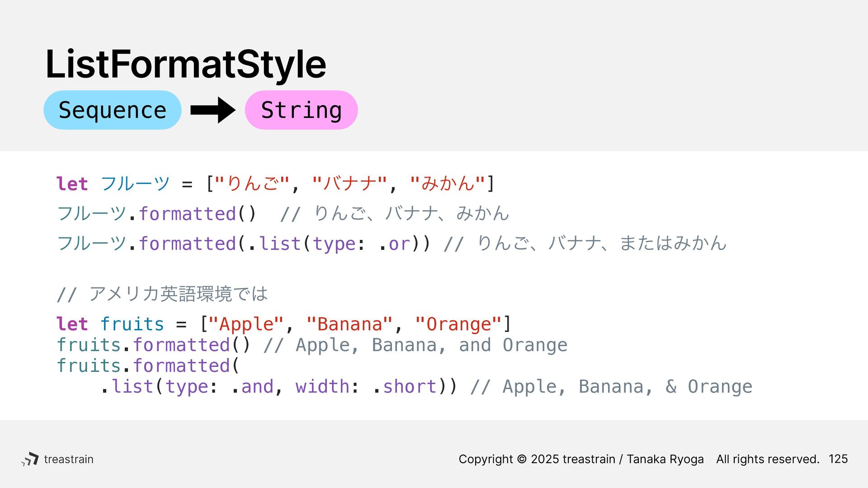The height and width of the screenshot is (488, 868).
Task: Click the "Apple, Banana, and Orange" comment
Action: tap(415, 345)
